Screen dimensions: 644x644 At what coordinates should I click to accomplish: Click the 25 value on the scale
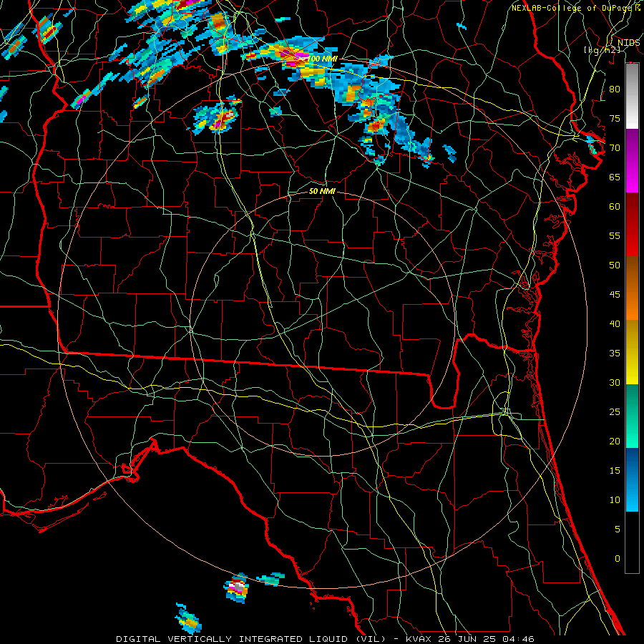615,412
